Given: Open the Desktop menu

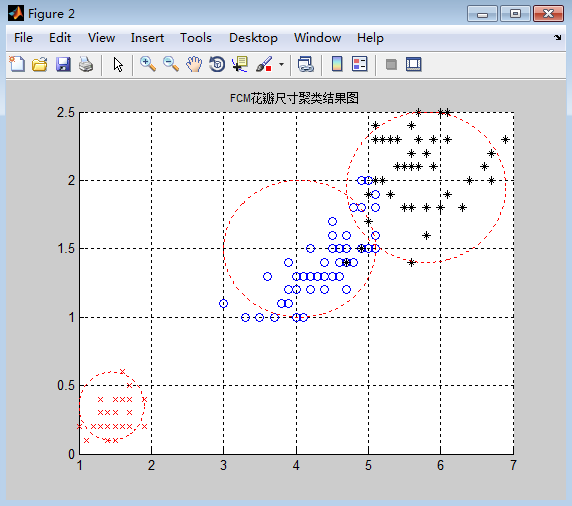Looking at the screenshot, I should click(254, 38).
